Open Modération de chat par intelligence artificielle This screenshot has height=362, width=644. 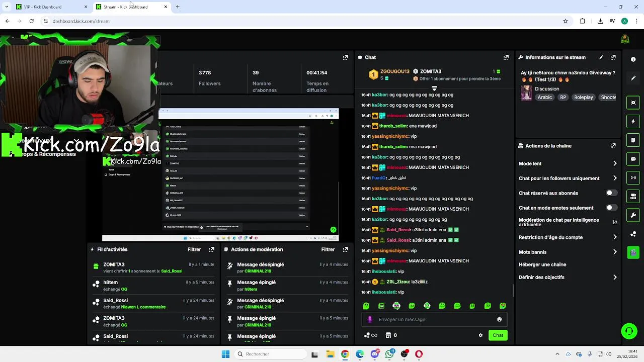(x=567, y=222)
